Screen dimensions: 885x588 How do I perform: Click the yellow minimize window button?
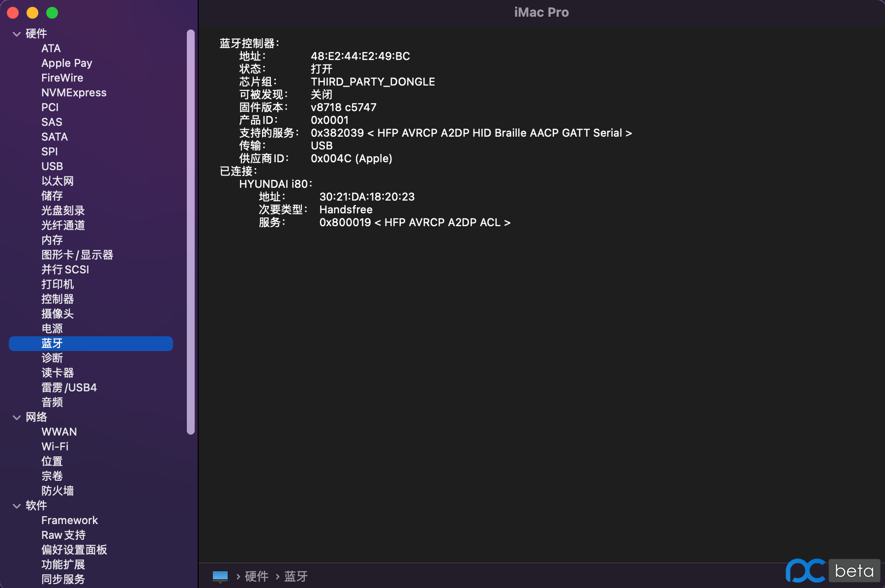pyautogui.click(x=32, y=13)
